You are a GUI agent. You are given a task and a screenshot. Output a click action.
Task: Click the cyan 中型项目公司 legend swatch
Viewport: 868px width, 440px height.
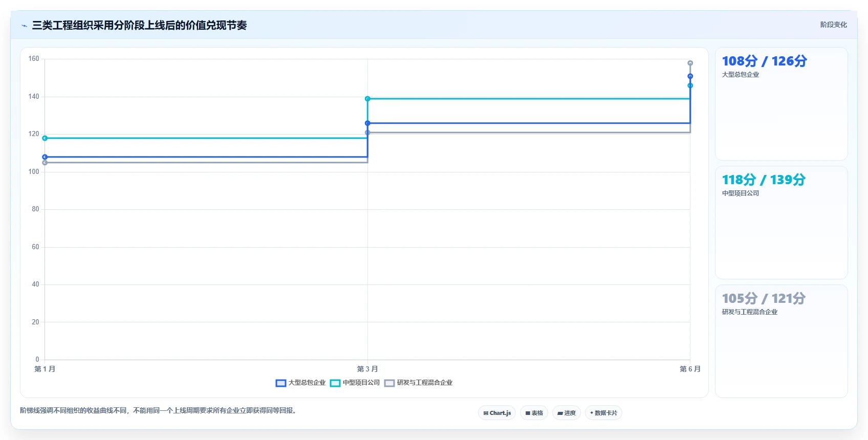[x=335, y=383]
